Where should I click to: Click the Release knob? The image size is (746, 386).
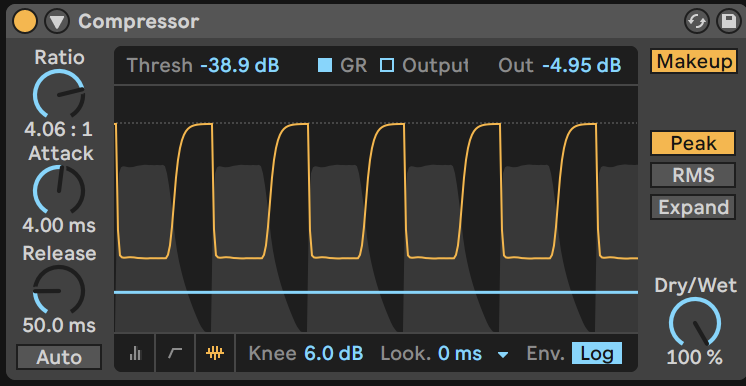pos(59,290)
